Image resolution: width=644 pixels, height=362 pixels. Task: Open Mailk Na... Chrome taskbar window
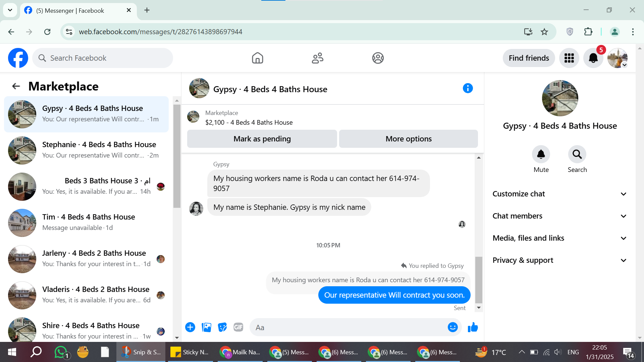point(240,352)
